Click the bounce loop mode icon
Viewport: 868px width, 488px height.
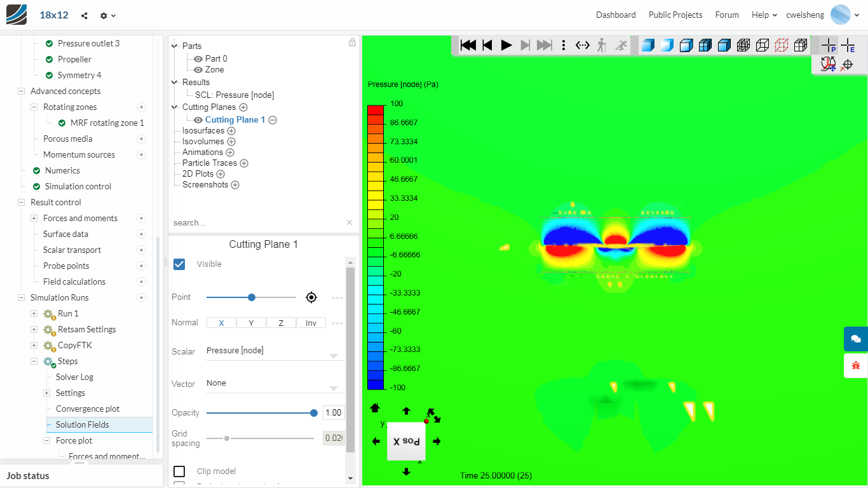pyautogui.click(x=583, y=45)
